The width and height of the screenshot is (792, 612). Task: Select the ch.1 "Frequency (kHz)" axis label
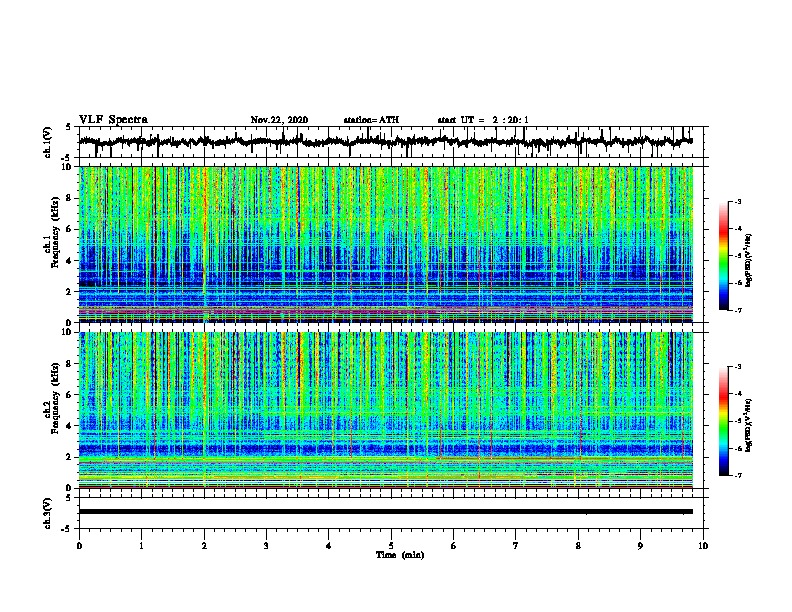pyautogui.click(x=55, y=232)
